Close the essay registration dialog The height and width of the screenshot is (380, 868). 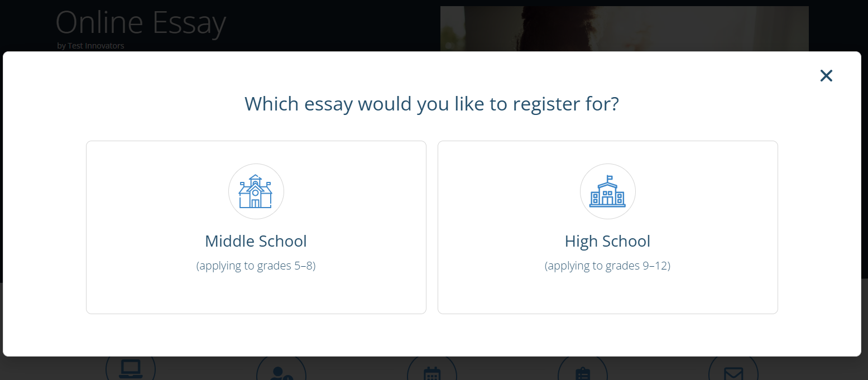tap(826, 76)
